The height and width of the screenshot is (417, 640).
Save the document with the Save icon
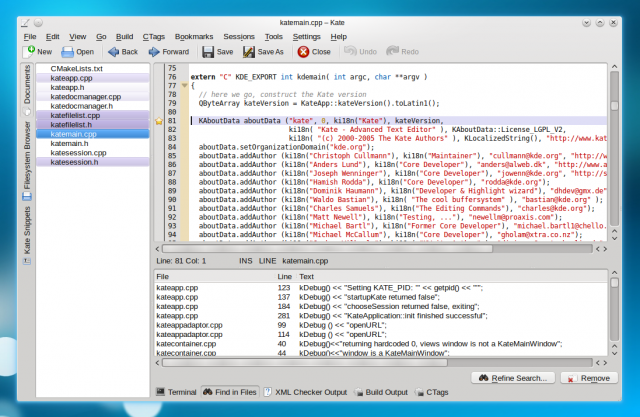(x=206, y=51)
